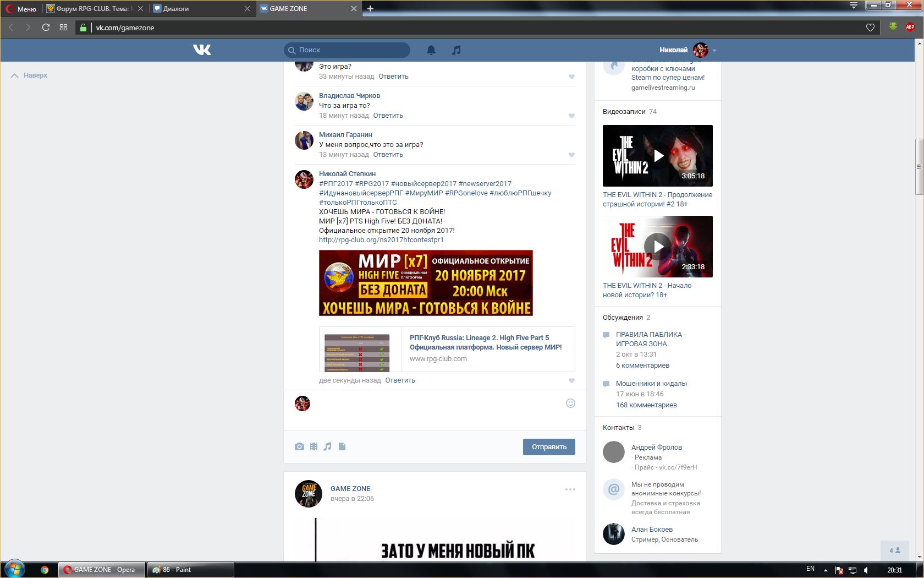Reply to Владислав Чирков's comment
Viewport: 924px width, 578px height.
(388, 116)
